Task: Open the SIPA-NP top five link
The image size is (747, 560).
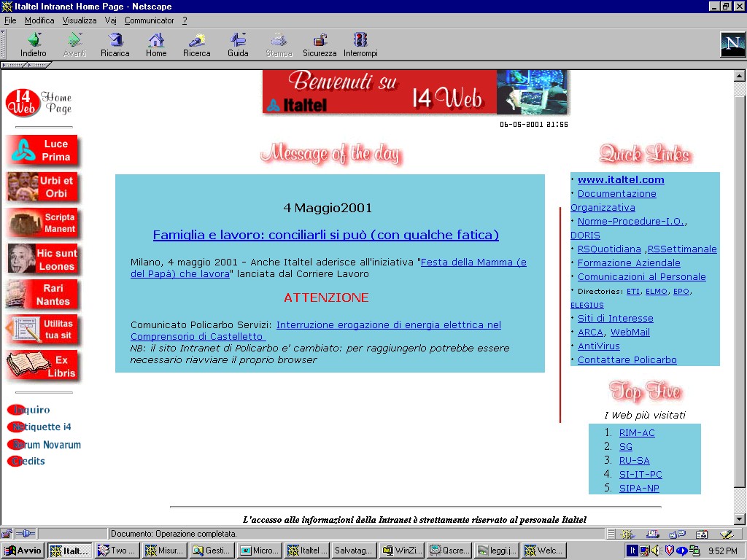Action: coord(639,488)
